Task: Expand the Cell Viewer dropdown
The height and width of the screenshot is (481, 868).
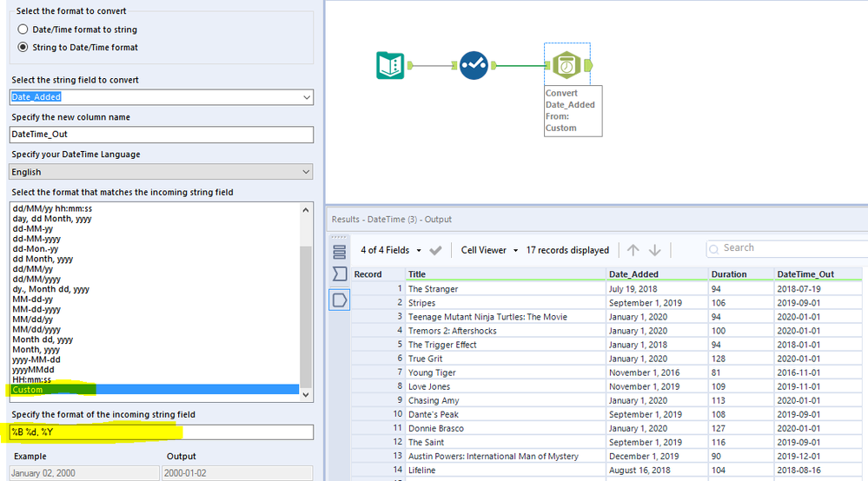Action: click(x=515, y=250)
